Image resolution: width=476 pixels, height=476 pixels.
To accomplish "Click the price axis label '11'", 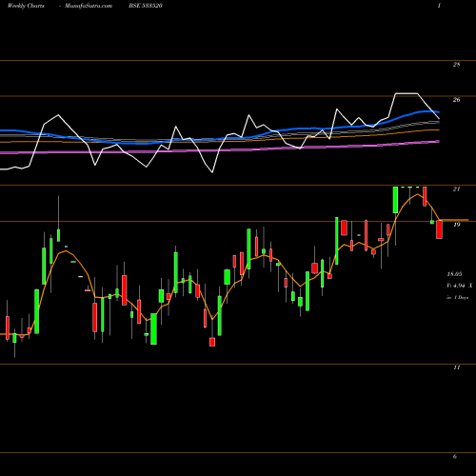I will coord(456,367).
